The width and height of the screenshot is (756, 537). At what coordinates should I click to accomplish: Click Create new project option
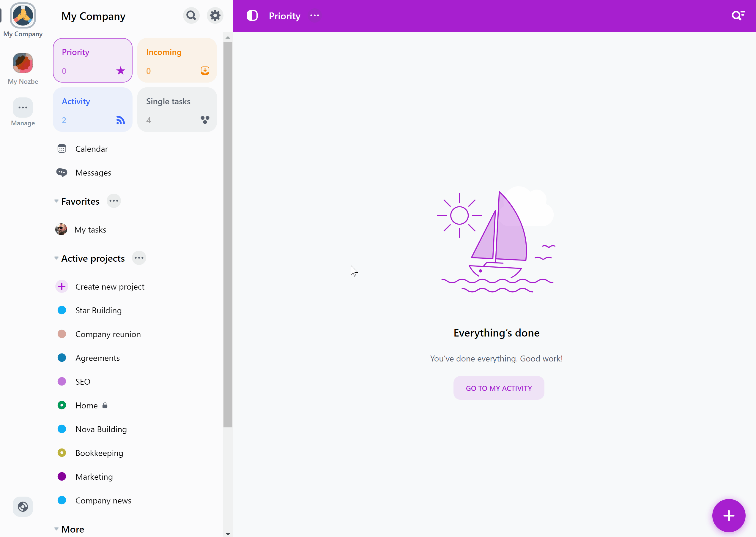110,286
